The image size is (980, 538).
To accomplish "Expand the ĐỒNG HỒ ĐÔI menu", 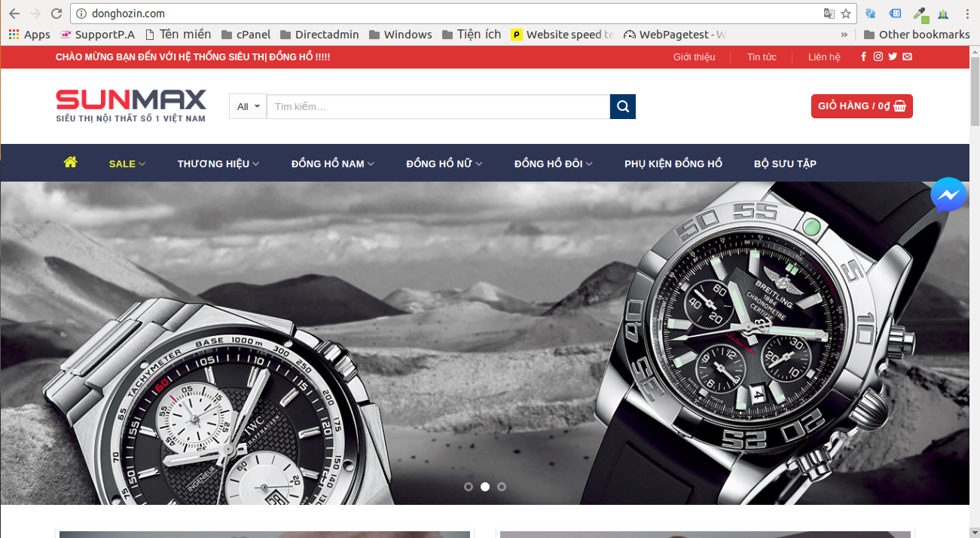I will 554,164.
